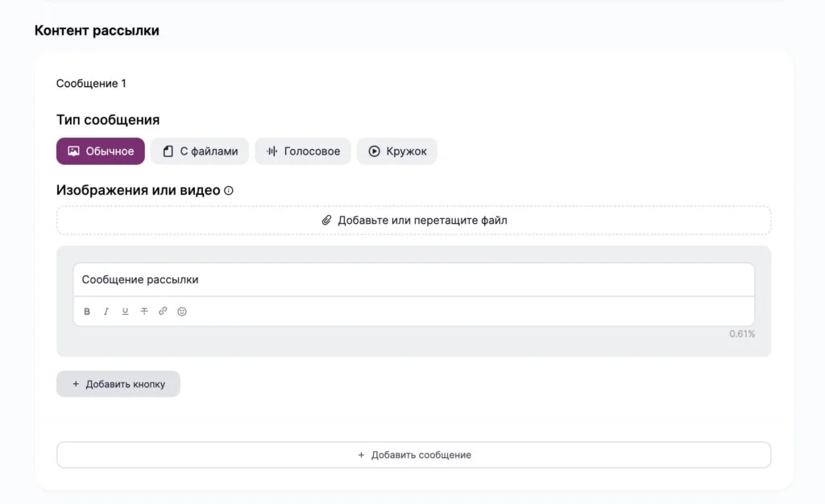This screenshot has width=825, height=504.
Task: Click the 0.61% counter below the editor
Action: pos(742,333)
